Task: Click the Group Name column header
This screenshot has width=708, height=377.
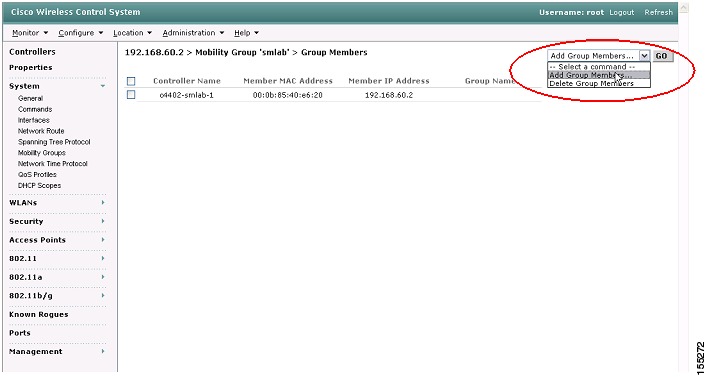Action: [490, 81]
